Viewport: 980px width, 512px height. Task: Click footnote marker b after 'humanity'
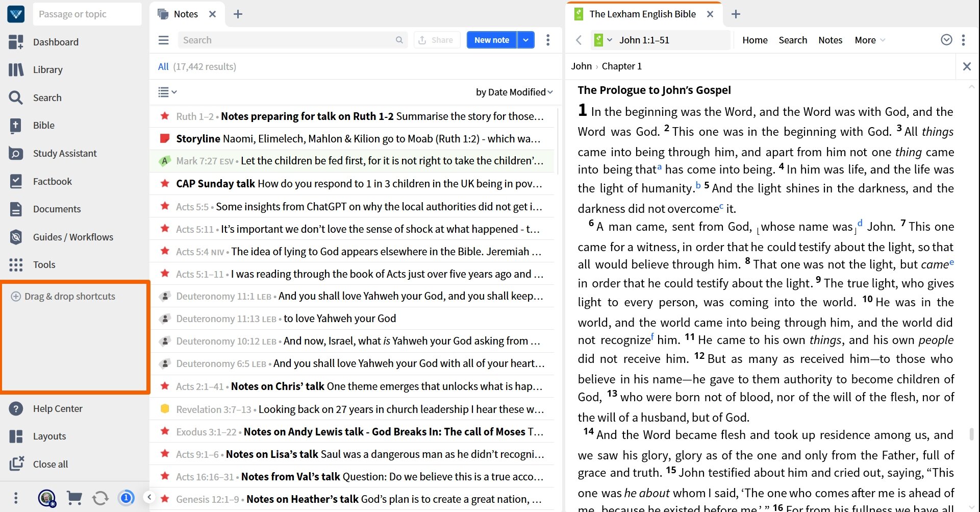coord(698,185)
